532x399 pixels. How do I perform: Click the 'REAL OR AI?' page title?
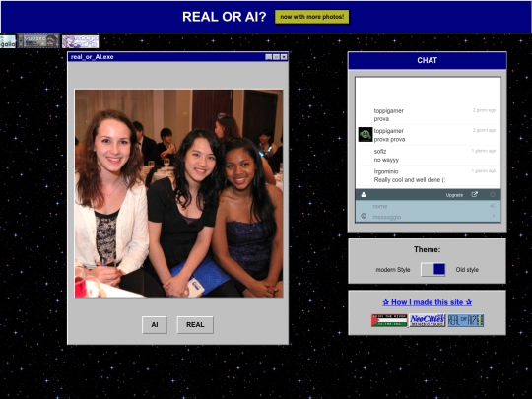coord(225,17)
